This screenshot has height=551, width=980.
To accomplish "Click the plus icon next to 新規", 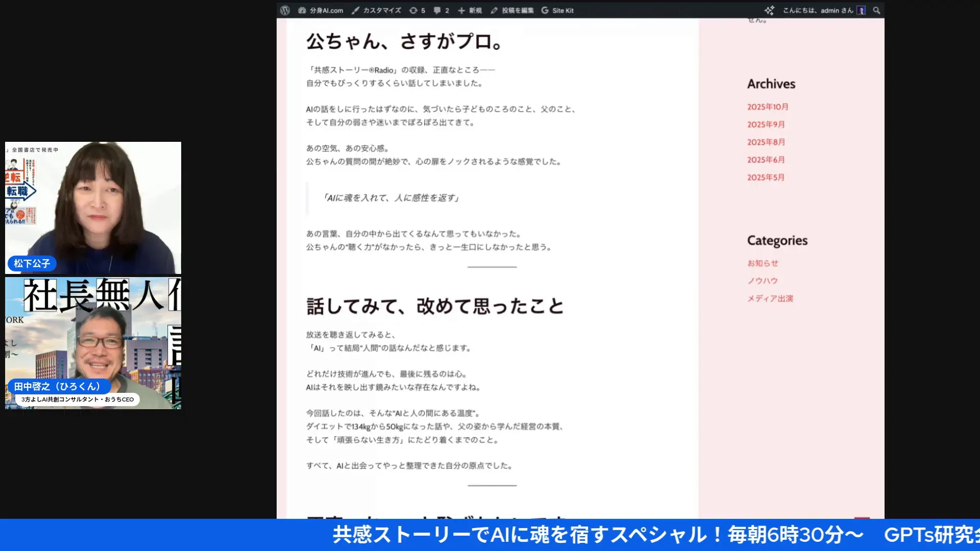I will [461, 10].
